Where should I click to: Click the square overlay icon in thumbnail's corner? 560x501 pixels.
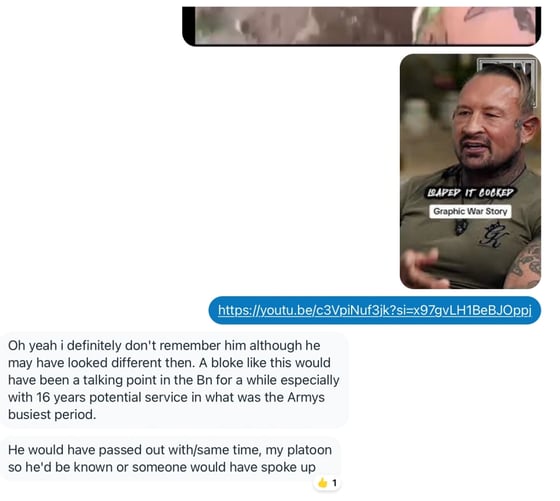pos(506,83)
